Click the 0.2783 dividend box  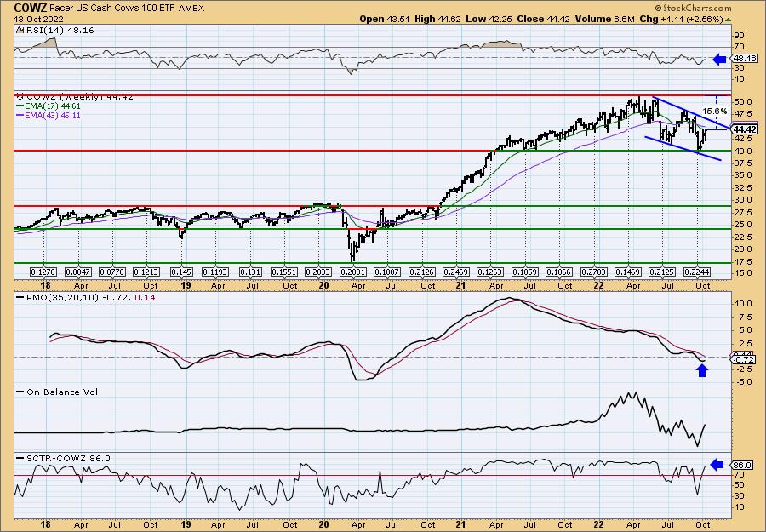point(594,272)
